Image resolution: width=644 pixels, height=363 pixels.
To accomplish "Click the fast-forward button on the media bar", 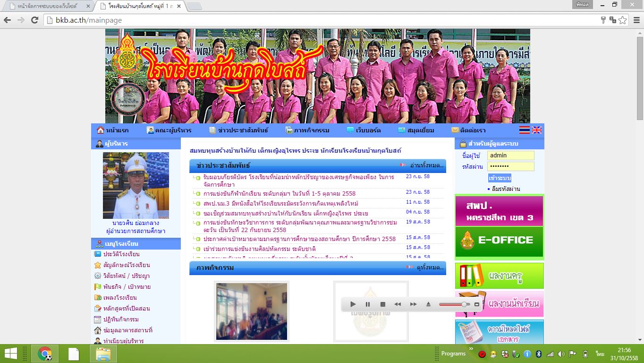I will coord(413,304).
